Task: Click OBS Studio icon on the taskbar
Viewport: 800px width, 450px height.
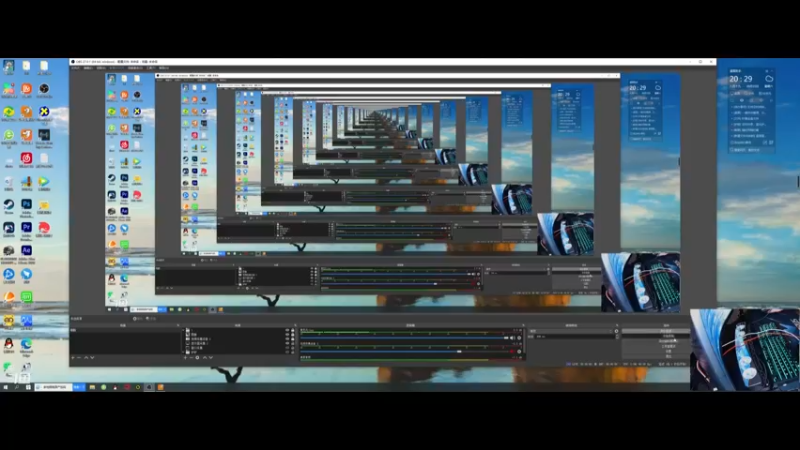Action: click(149, 387)
